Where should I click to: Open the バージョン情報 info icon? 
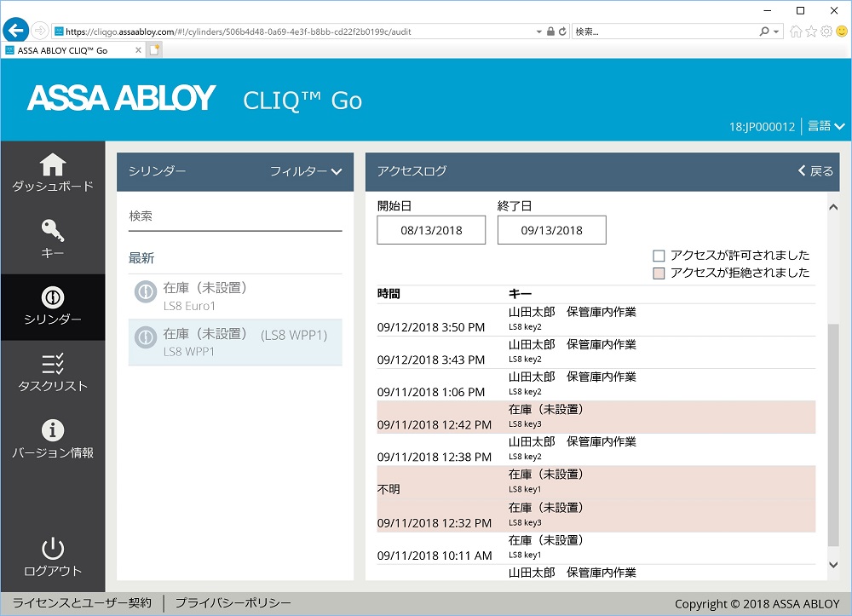(53, 430)
